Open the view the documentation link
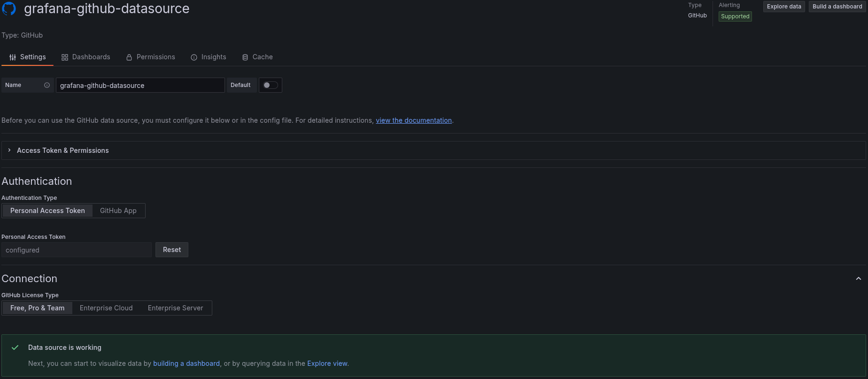 tap(413, 120)
